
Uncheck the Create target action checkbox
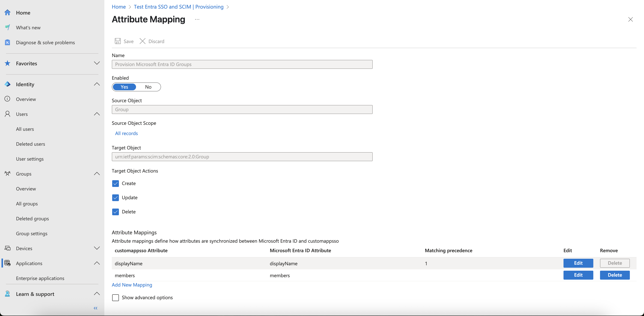pos(116,183)
